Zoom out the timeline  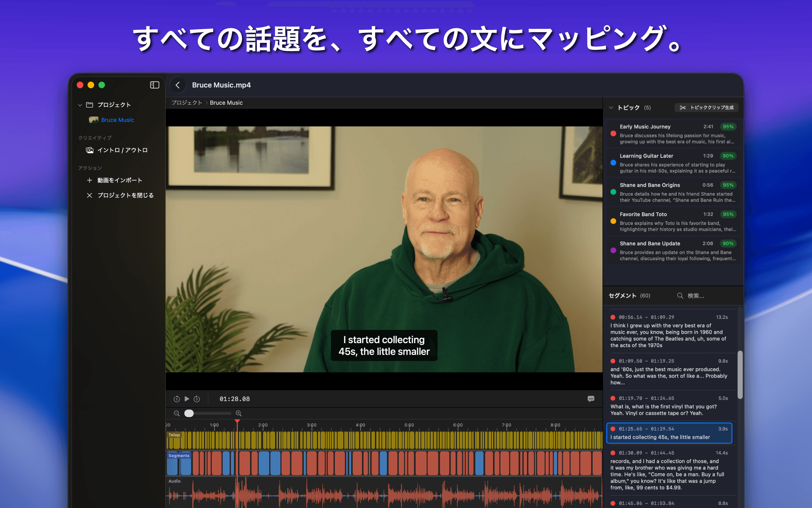tap(177, 413)
